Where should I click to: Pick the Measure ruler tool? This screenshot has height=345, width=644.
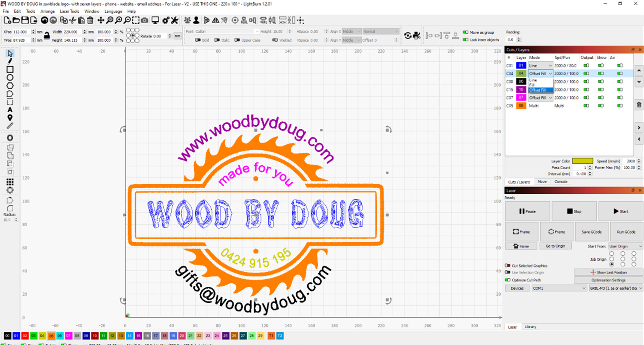click(10, 126)
